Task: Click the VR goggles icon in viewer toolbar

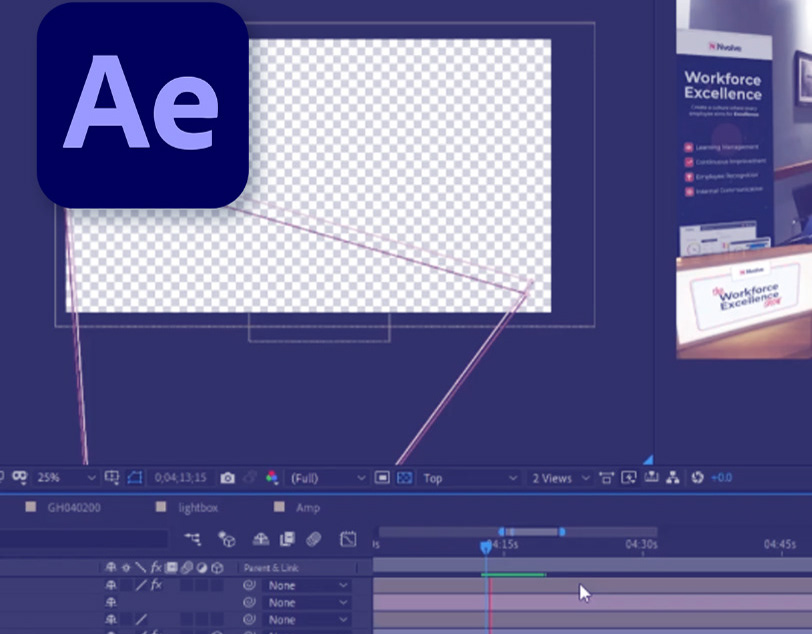Action: click(x=20, y=477)
